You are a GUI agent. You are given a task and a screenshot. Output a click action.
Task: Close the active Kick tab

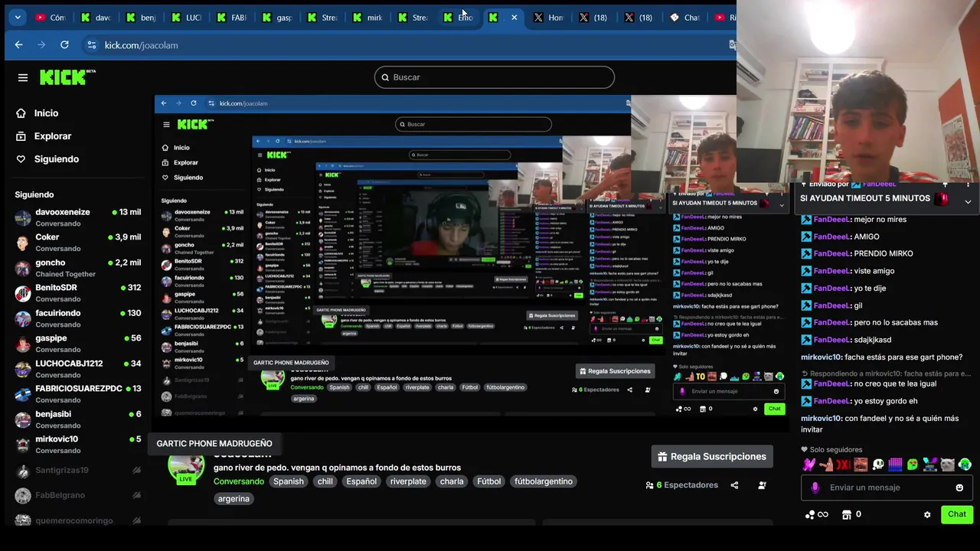click(x=514, y=17)
